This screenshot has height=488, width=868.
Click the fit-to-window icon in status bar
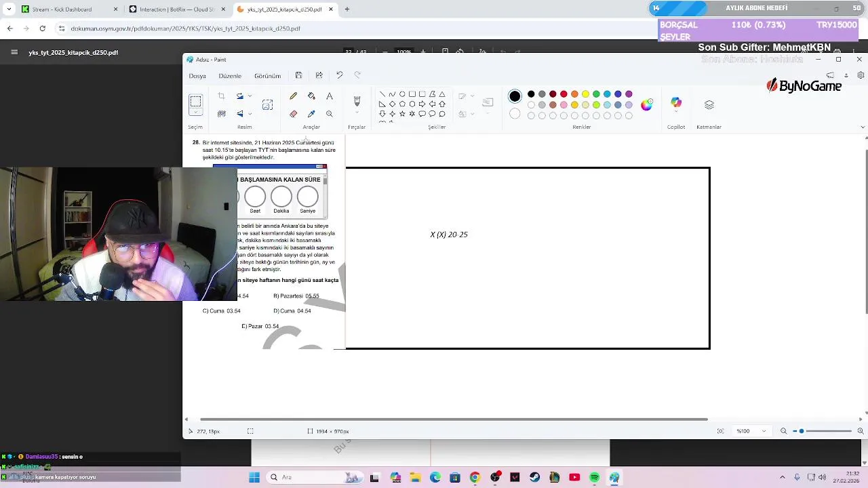tap(720, 431)
